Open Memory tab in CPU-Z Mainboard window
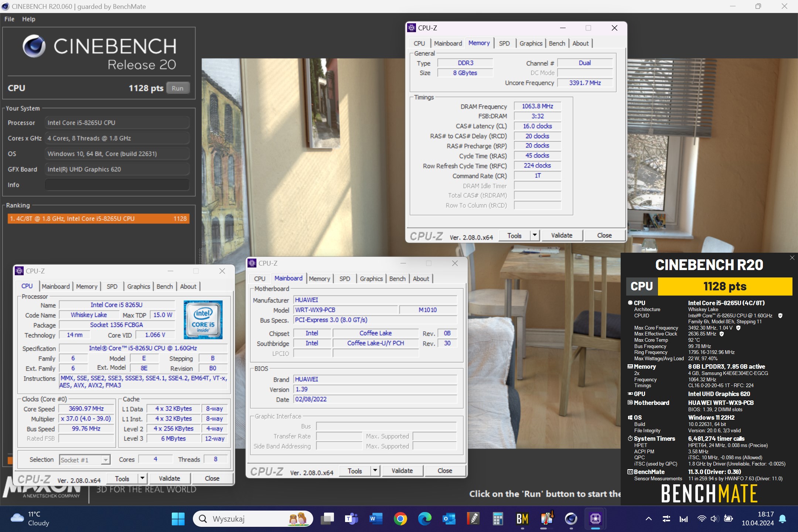The width and height of the screenshot is (798, 532). click(x=319, y=279)
